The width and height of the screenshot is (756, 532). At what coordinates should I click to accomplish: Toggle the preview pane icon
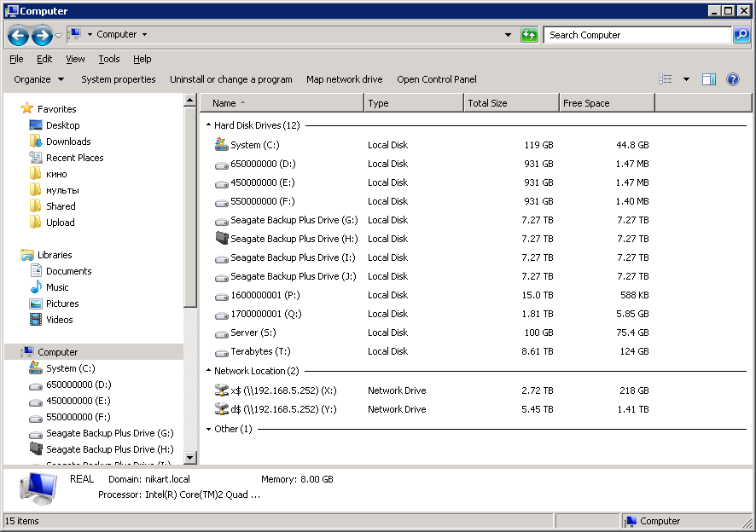coord(709,79)
